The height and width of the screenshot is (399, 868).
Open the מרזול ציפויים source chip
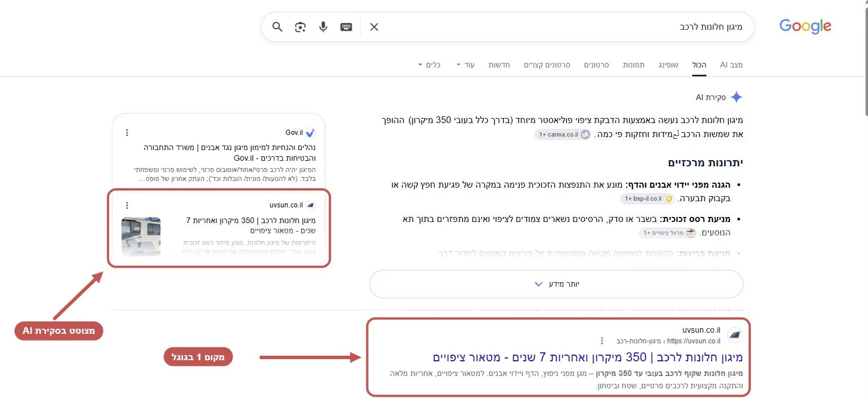[667, 233]
